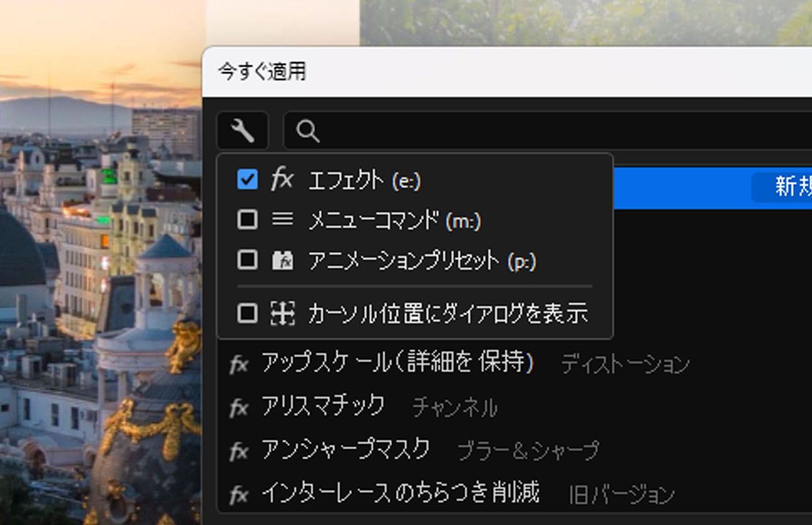Click the menu lines icon beside メニューコマンド
The image size is (812, 525).
coord(282,219)
